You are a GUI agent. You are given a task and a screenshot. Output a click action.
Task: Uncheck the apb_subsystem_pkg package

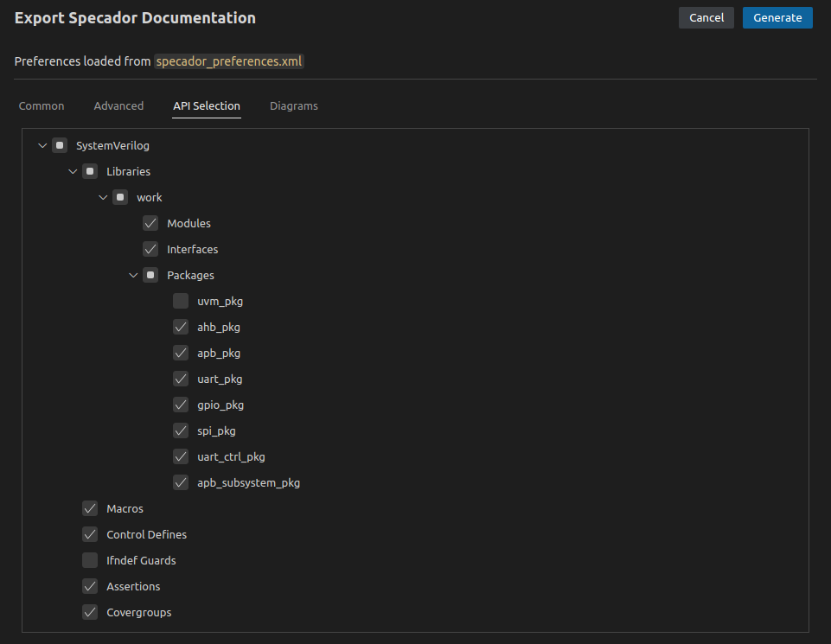pyautogui.click(x=180, y=482)
